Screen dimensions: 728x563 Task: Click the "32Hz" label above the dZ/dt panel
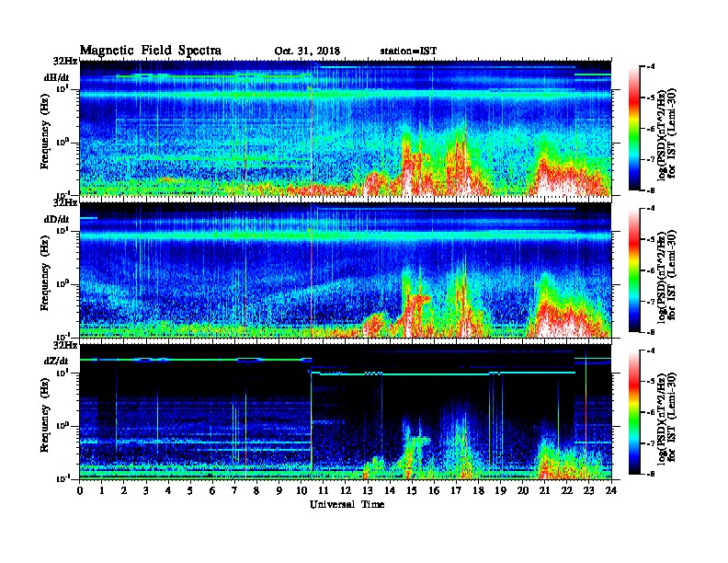point(65,345)
